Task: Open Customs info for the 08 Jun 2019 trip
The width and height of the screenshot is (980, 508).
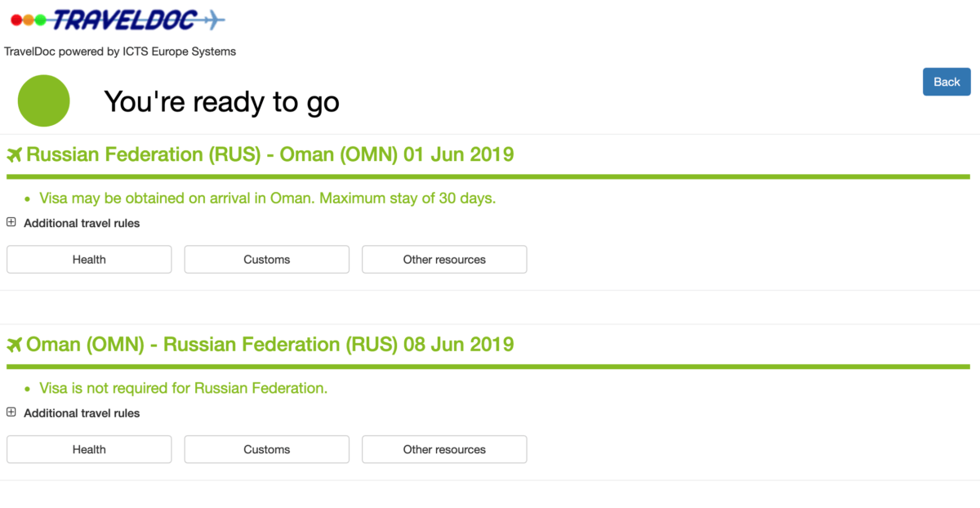Action: 267,449
